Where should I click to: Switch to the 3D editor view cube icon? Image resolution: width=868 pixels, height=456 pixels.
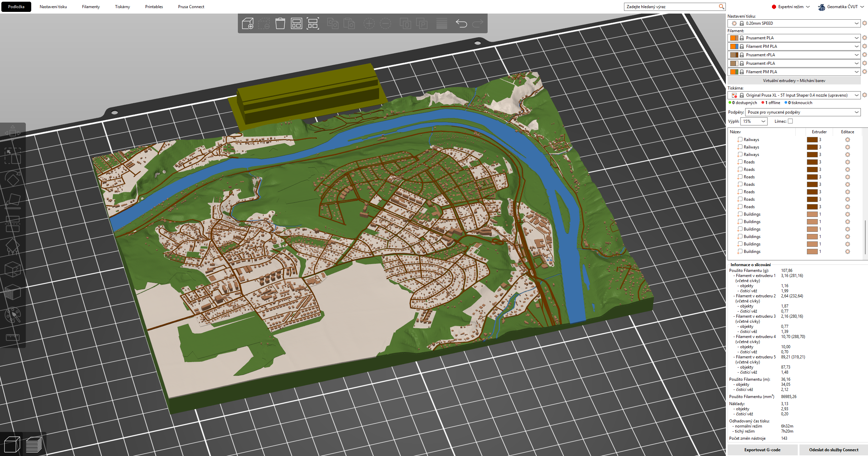pos(12,444)
